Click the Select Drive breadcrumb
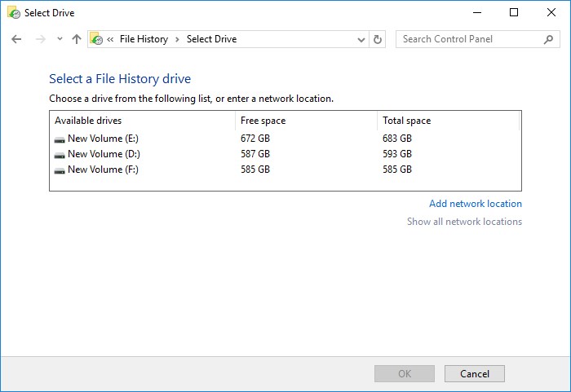Screen dimensions: 571x392 click(211, 39)
